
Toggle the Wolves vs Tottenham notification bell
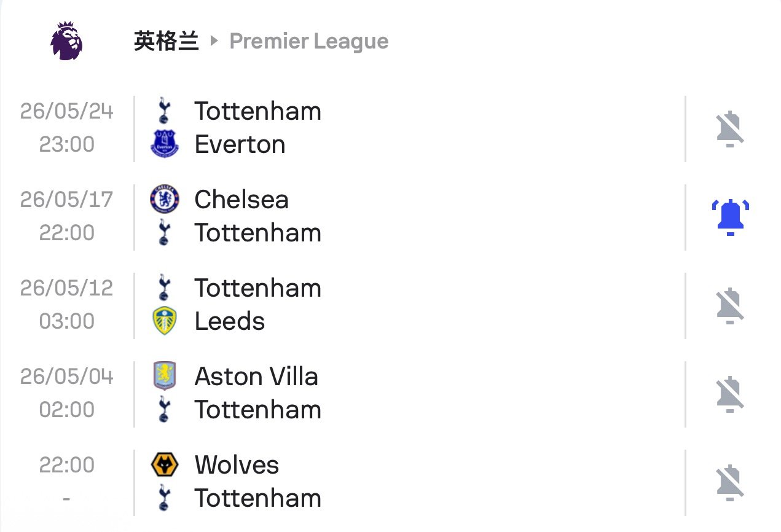pyautogui.click(x=730, y=482)
